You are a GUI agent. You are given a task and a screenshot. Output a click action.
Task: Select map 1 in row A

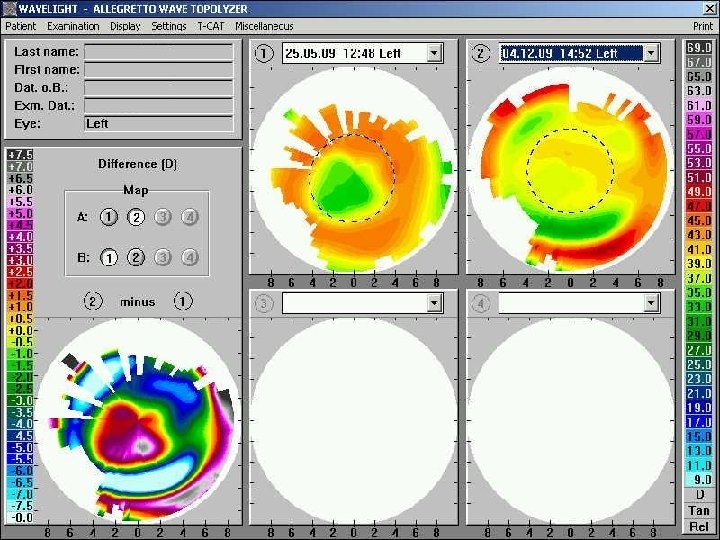109,217
